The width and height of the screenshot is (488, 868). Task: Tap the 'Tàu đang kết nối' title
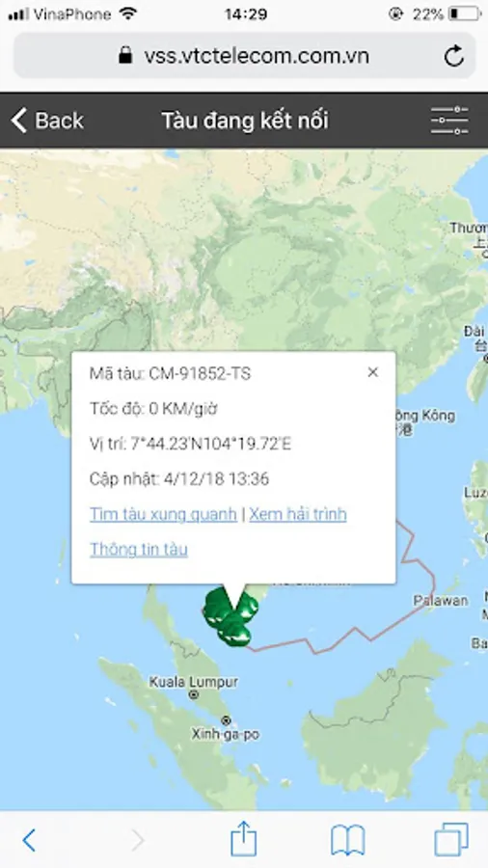coord(245,121)
